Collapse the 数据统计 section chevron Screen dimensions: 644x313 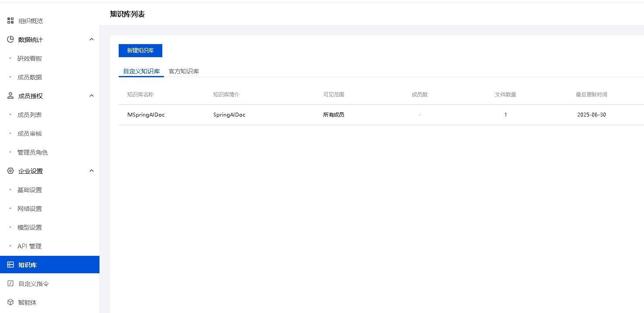coord(92,39)
